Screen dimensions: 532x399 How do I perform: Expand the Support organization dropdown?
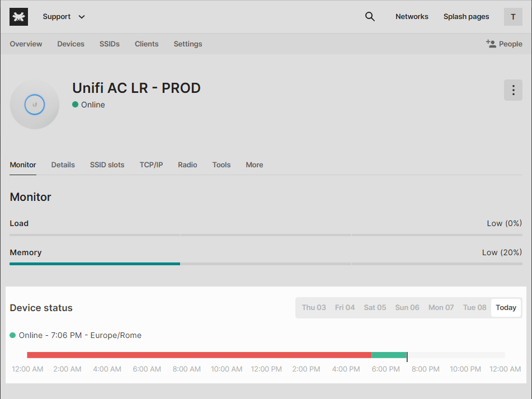point(64,17)
